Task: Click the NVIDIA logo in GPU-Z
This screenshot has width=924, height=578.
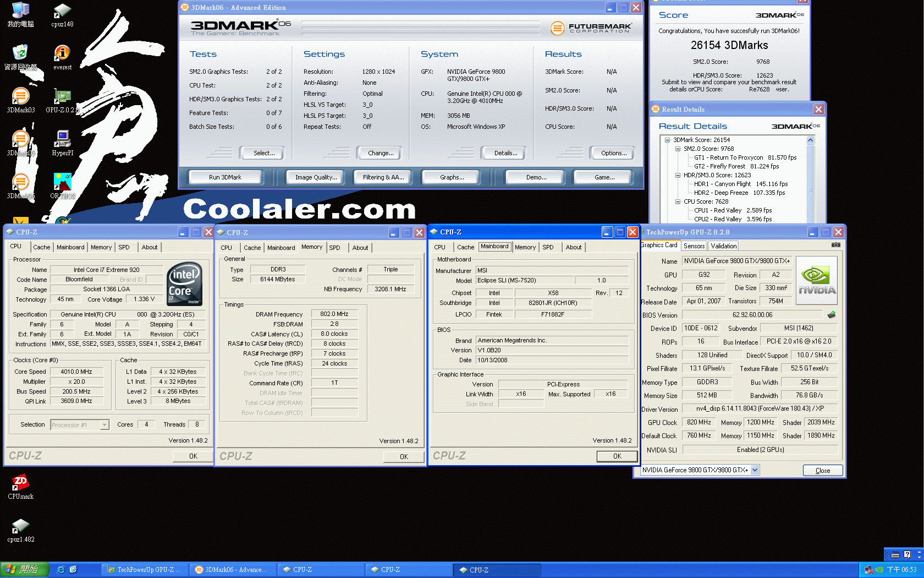Action: click(817, 280)
